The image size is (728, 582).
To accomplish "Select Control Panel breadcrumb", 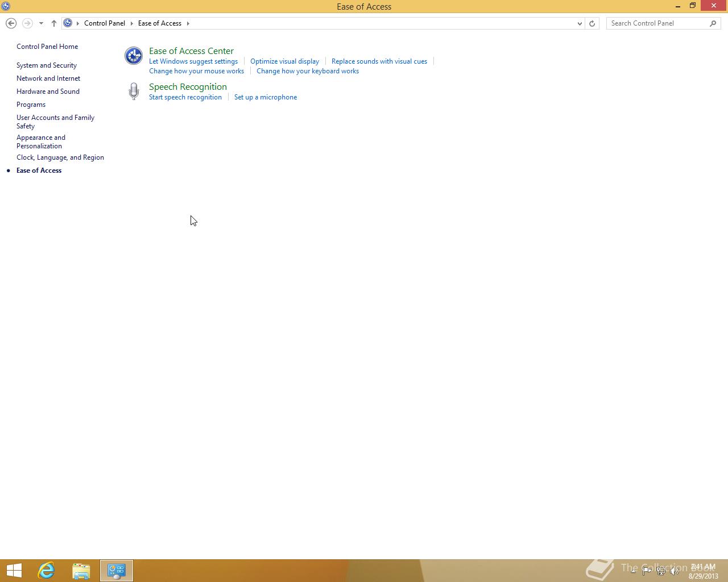I will (x=105, y=23).
